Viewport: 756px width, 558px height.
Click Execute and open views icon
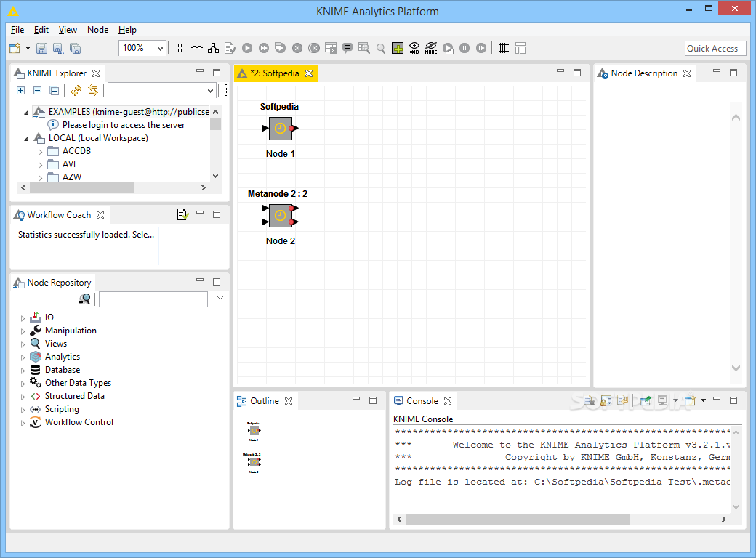280,48
